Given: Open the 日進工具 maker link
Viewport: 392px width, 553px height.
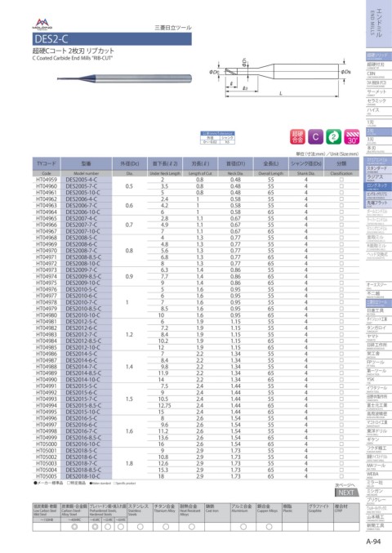Looking at the screenshot, I should [379, 311].
